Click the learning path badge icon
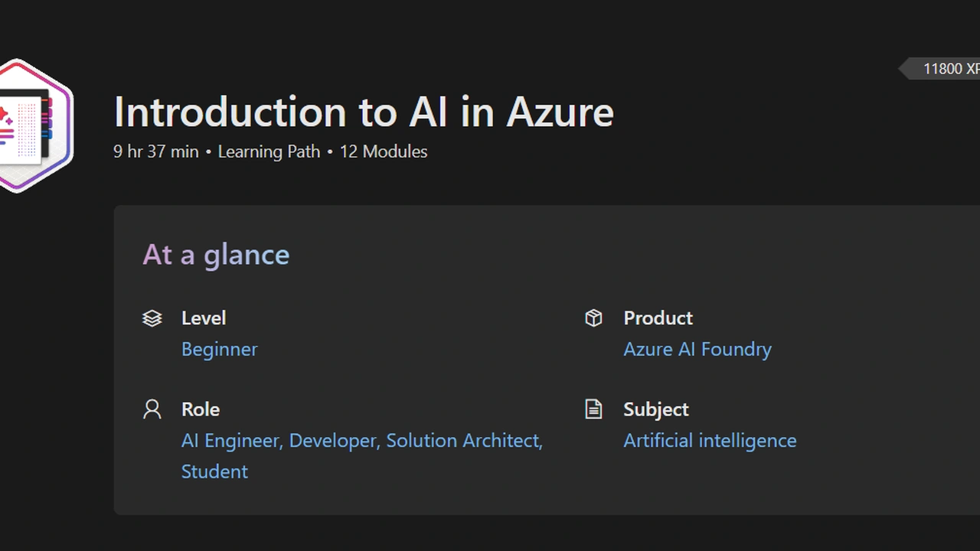 point(34,125)
